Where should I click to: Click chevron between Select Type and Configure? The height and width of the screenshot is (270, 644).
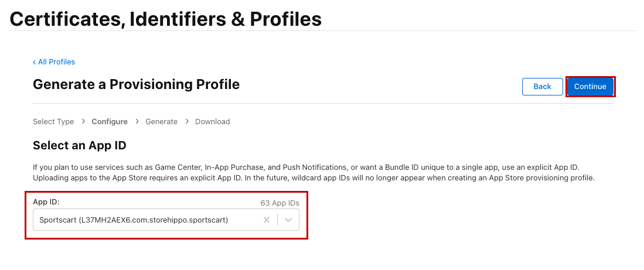(83, 122)
